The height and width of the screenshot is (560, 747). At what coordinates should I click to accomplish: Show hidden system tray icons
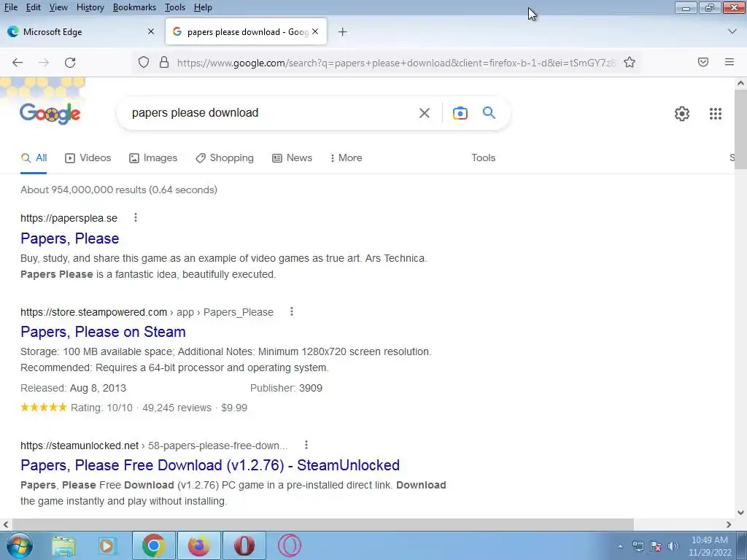click(620, 546)
